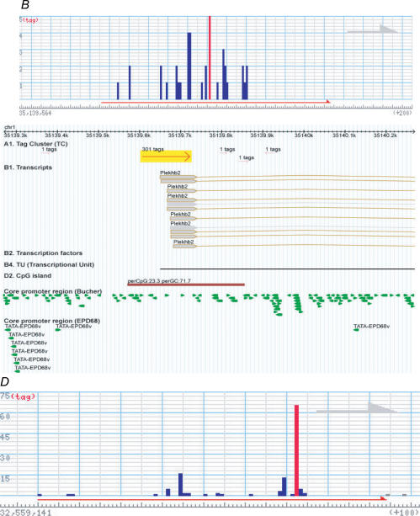Click the 35139.5k ruler position
Screen dimensions: 420x516
(98, 135)
